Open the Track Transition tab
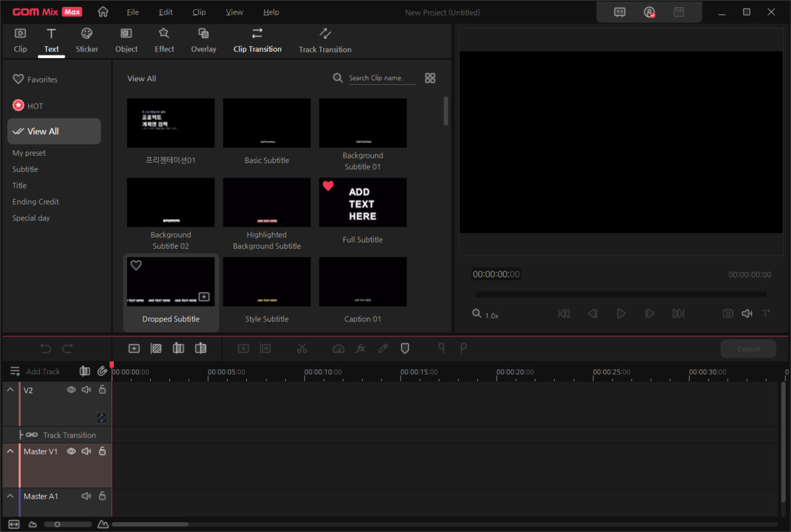The image size is (791, 532). [325, 40]
